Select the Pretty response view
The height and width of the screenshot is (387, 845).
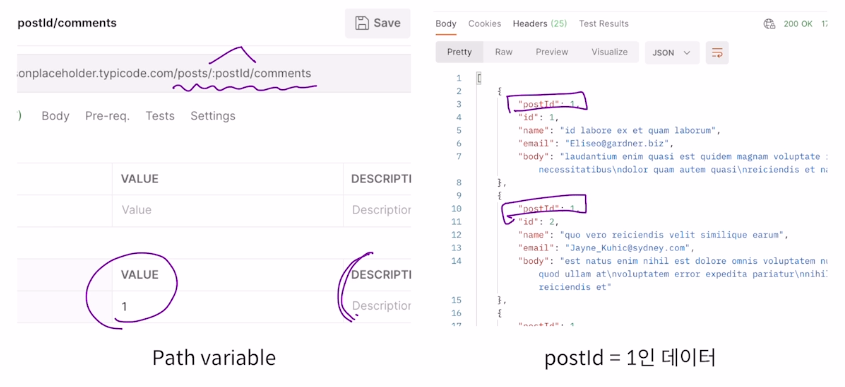[x=459, y=52]
